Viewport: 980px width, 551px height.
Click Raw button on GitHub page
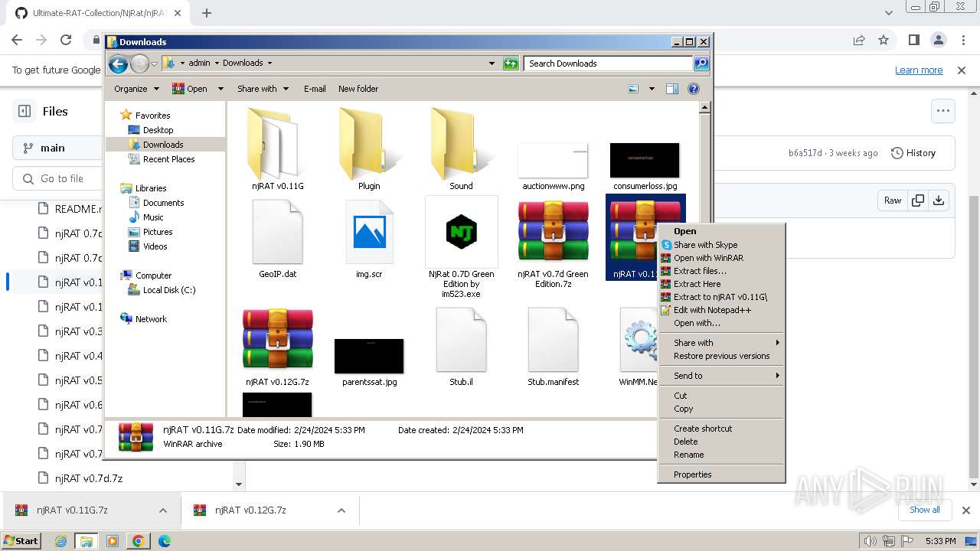click(893, 201)
